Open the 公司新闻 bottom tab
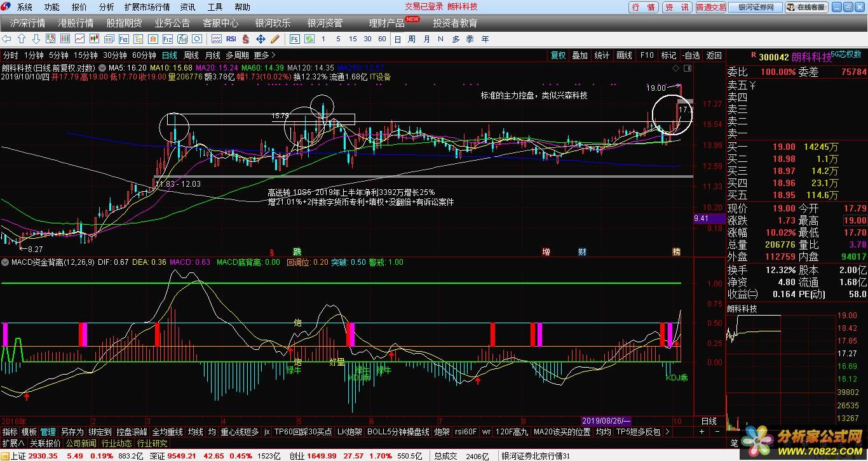The height and width of the screenshot is (461, 868). (x=81, y=443)
